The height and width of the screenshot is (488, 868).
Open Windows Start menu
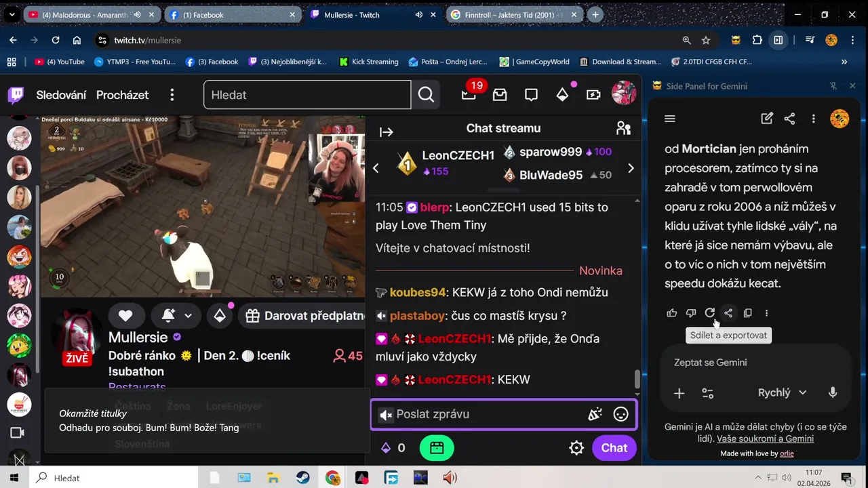(x=14, y=478)
